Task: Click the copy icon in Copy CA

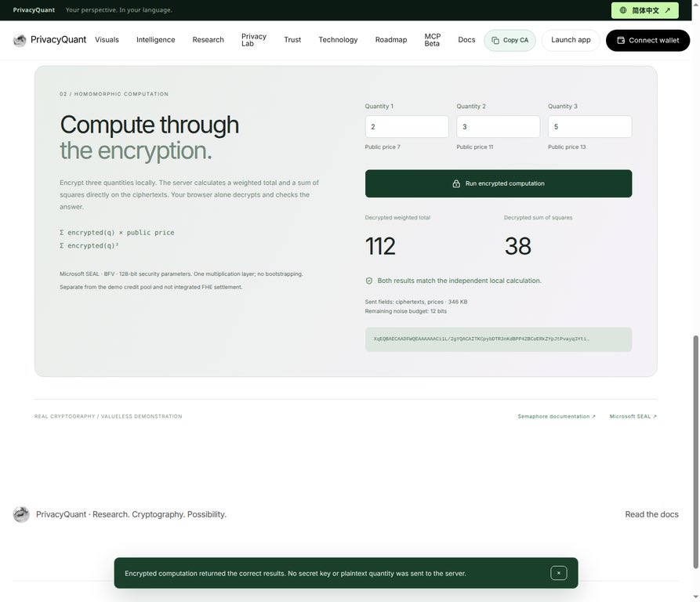Action: pyautogui.click(x=495, y=40)
